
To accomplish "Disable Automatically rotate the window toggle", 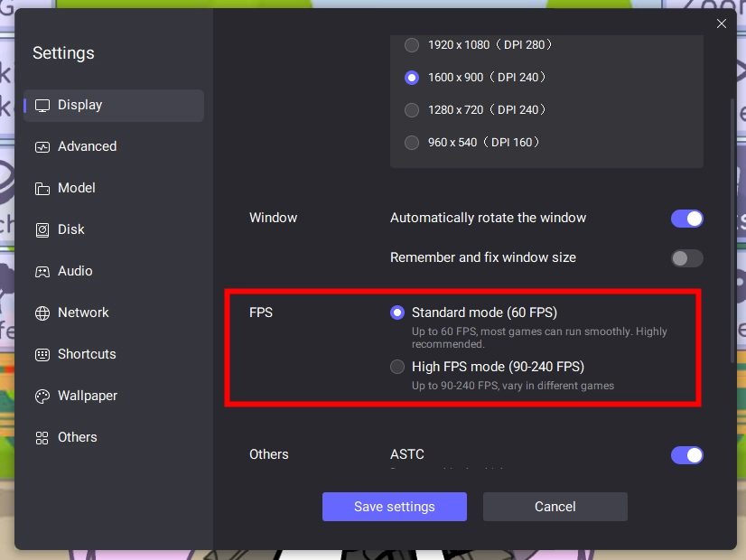I will [686, 219].
